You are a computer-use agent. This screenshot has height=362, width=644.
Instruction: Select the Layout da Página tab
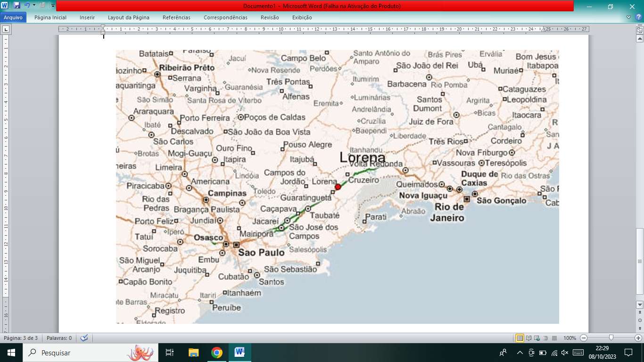(x=129, y=17)
